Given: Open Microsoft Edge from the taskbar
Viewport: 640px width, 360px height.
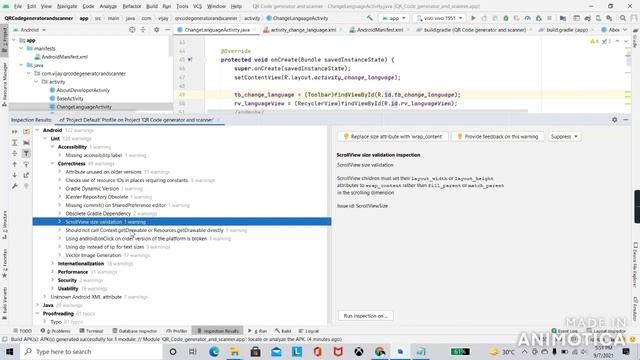Looking at the screenshot, I should coord(214,351).
